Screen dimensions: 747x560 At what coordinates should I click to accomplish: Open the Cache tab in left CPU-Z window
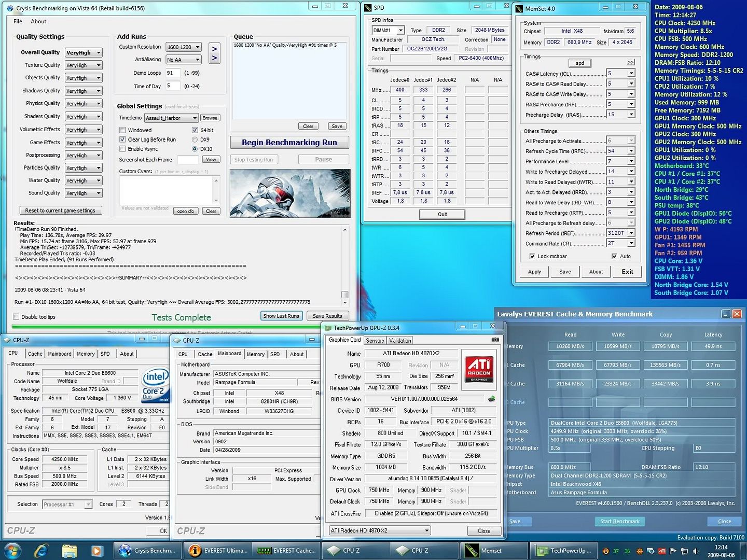35,354
